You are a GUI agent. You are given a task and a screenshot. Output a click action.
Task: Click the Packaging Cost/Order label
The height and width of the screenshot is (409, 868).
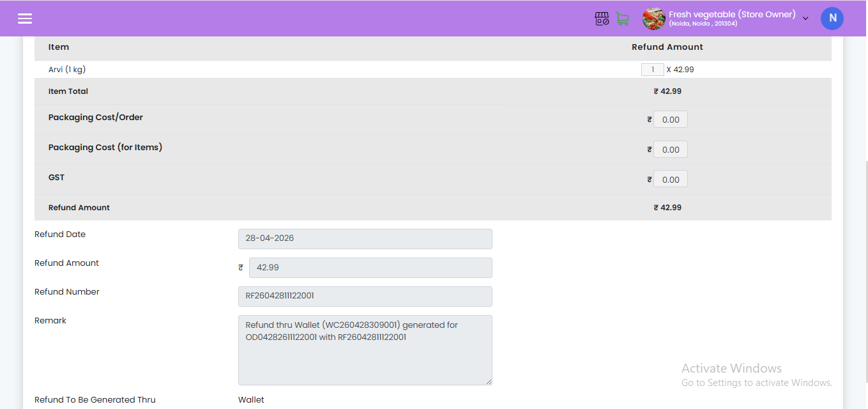(96, 118)
